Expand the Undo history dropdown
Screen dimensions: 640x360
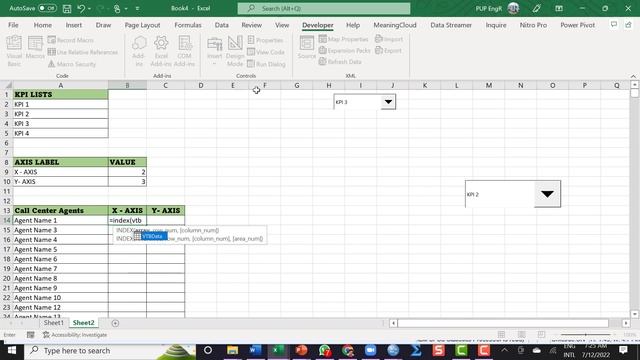(89, 9)
